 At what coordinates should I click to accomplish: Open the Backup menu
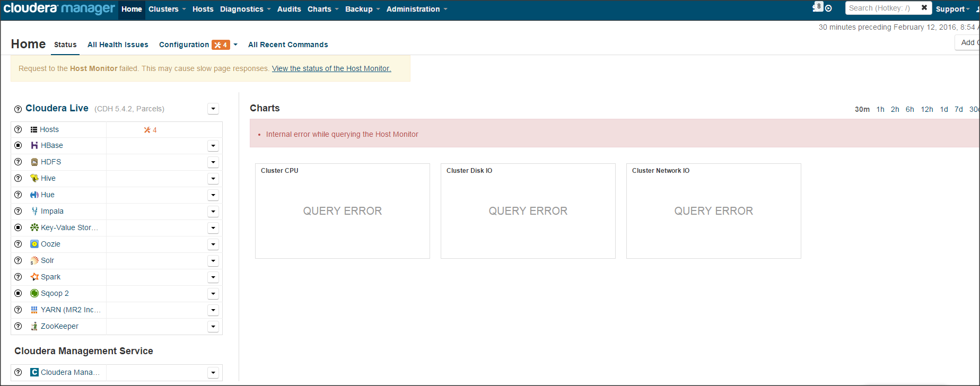pyautogui.click(x=362, y=9)
